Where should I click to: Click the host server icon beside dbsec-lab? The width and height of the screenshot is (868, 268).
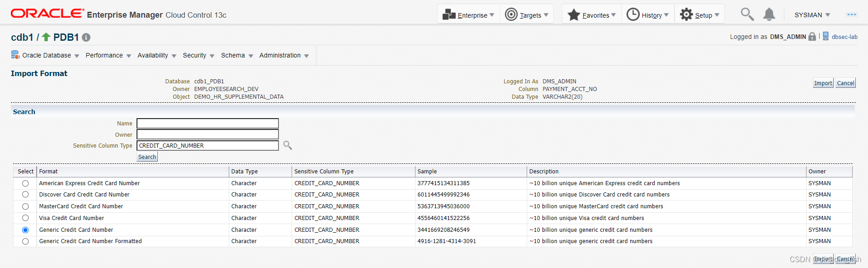point(826,36)
